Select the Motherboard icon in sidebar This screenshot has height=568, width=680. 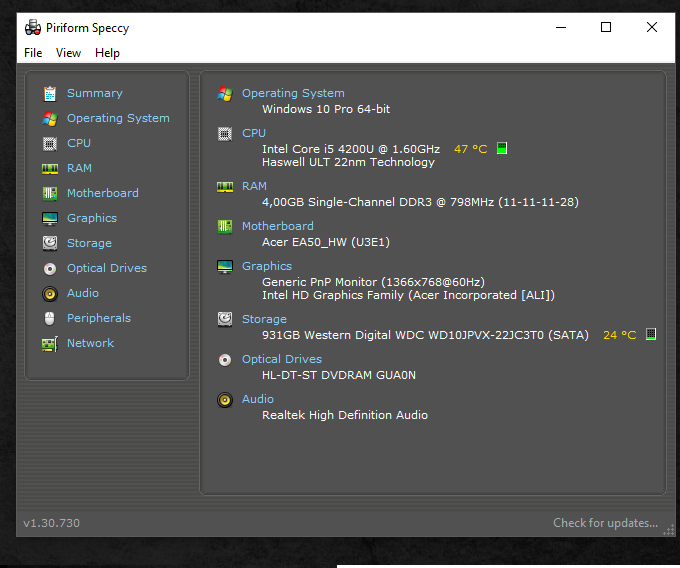(50, 193)
